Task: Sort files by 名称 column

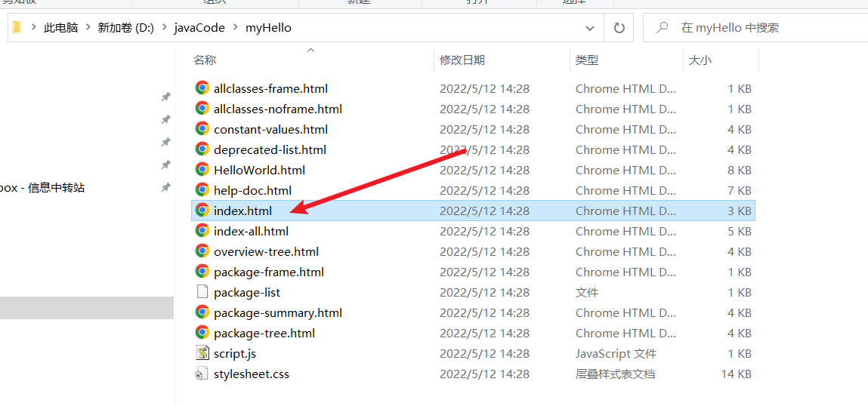Action: tap(204, 60)
